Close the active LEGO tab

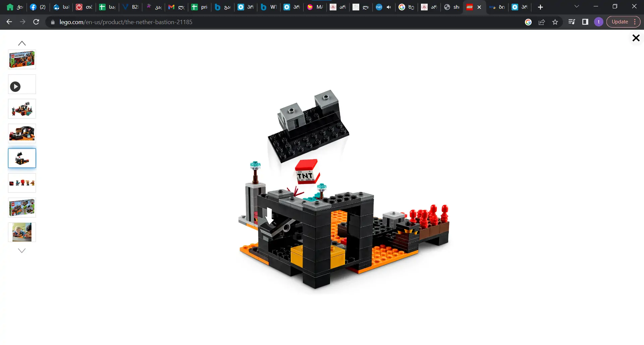click(479, 7)
